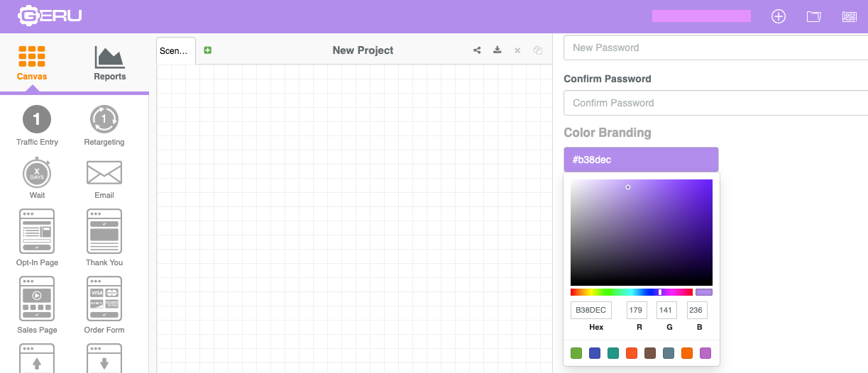
Task: Click the #b38dec color branding field
Action: tap(641, 160)
